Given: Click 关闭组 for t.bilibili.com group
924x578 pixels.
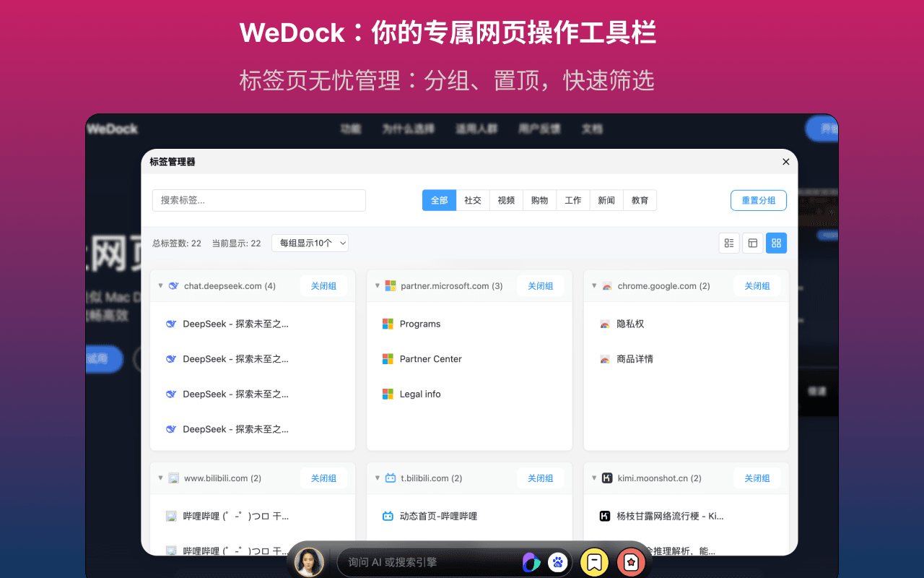Looking at the screenshot, I should click(541, 478).
